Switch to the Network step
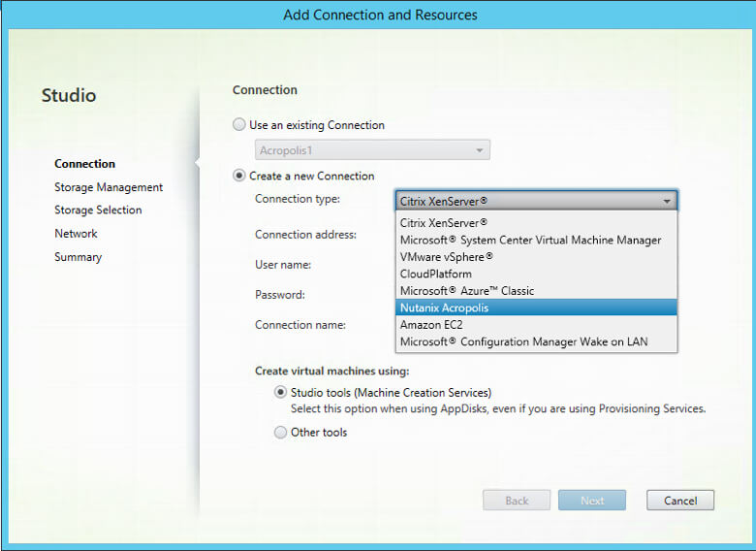This screenshot has height=551, width=756. (76, 234)
